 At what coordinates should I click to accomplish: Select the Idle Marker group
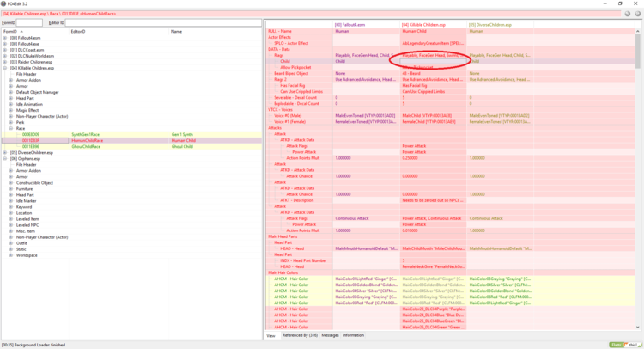pos(27,201)
